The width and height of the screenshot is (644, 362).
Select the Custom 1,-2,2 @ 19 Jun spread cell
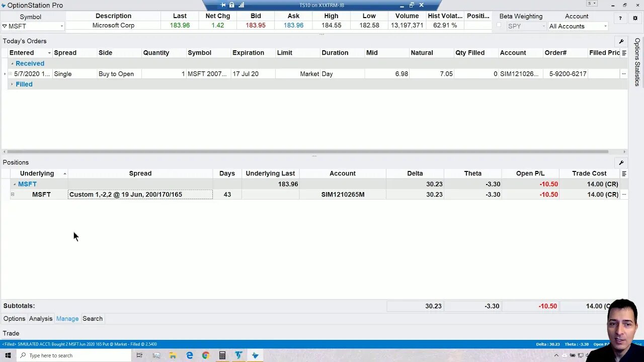(140, 195)
